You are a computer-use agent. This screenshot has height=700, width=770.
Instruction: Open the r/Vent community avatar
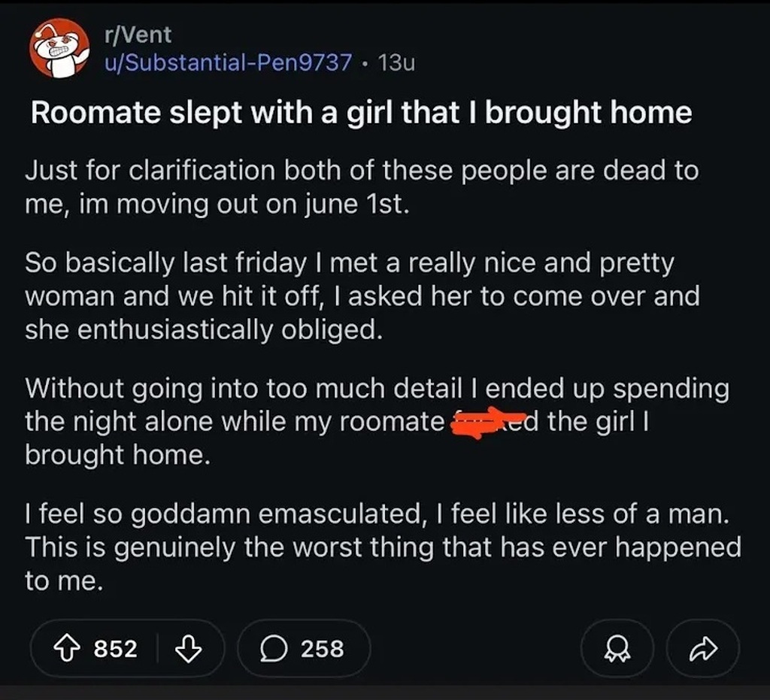click(59, 49)
